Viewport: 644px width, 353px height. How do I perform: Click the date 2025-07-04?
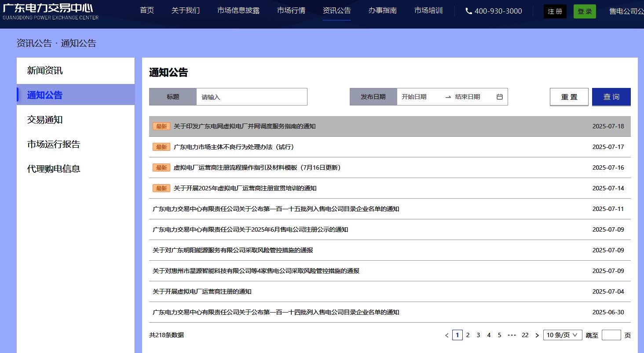click(608, 291)
